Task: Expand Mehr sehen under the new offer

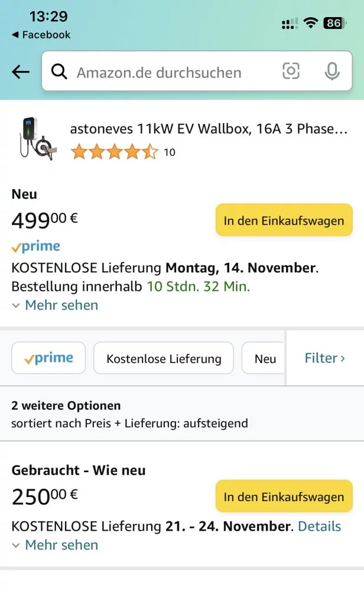Action: point(55,306)
